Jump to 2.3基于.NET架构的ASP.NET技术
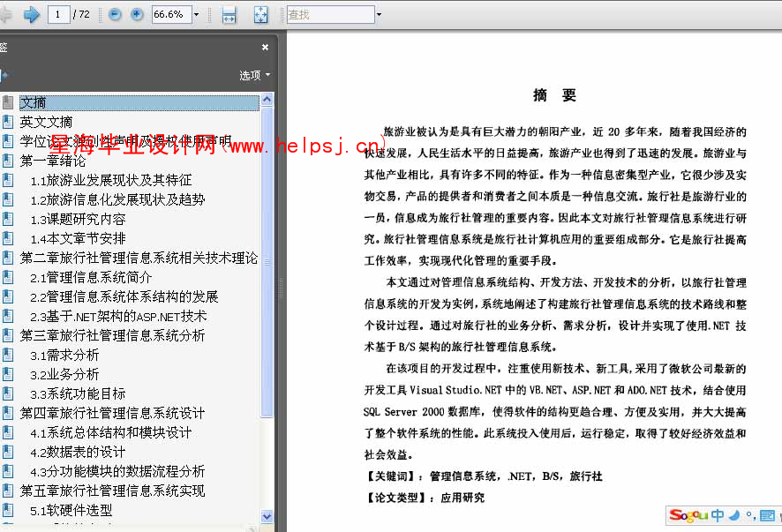The width and height of the screenshot is (782, 532). coord(118,317)
